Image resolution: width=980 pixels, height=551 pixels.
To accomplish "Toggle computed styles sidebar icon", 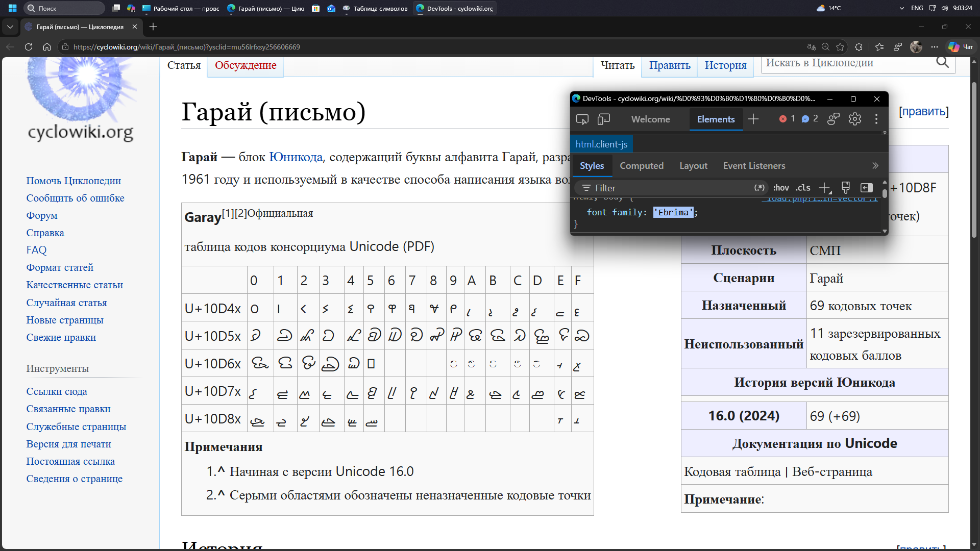I will pyautogui.click(x=866, y=188).
